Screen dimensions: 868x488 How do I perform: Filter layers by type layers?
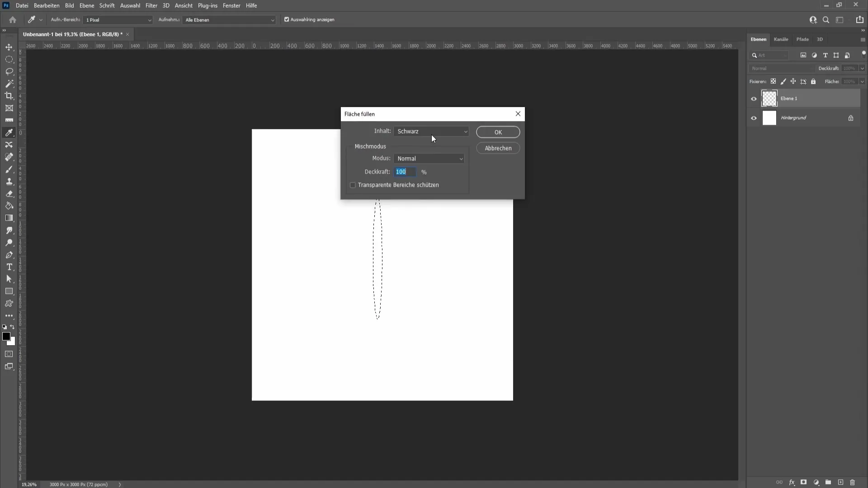(826, 55)
